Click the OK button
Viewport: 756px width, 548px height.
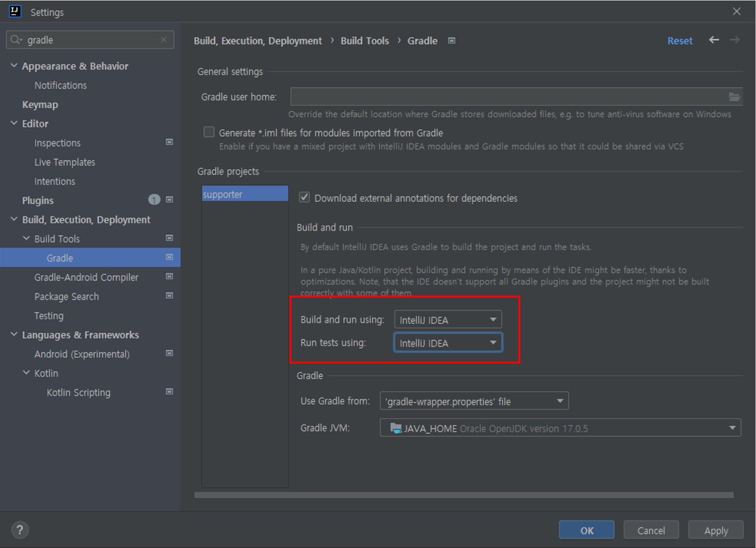(x=587, y=530)
